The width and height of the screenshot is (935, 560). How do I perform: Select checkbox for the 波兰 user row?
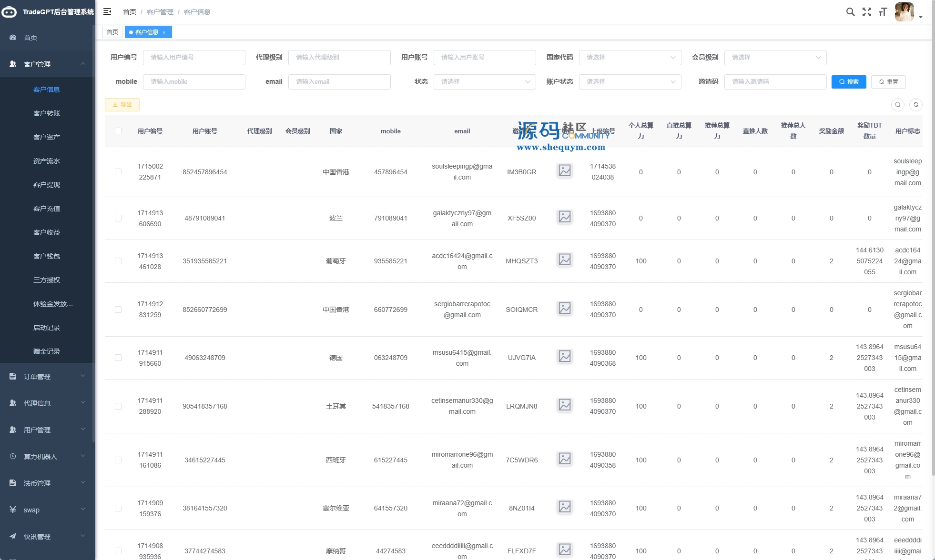pyautogui.click(x=118, y=218)
